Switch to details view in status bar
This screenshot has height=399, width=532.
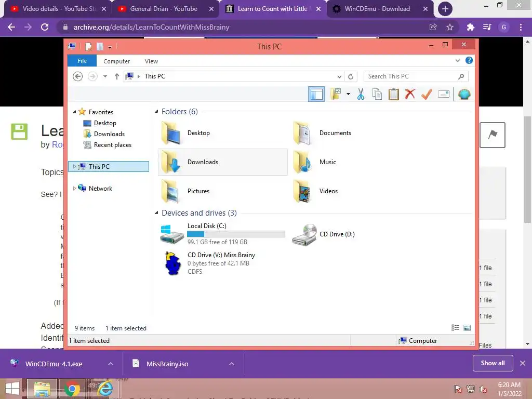(455, 328)
